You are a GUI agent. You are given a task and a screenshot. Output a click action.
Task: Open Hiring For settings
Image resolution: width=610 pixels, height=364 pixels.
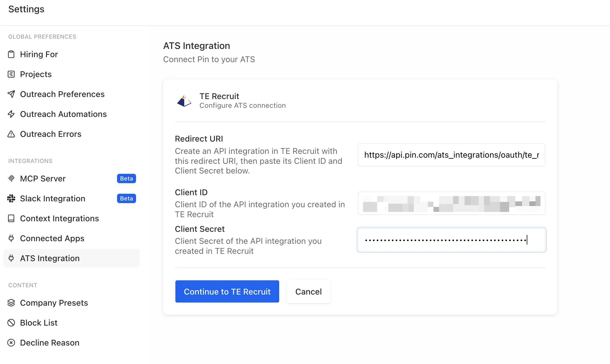tap(72, 54)
